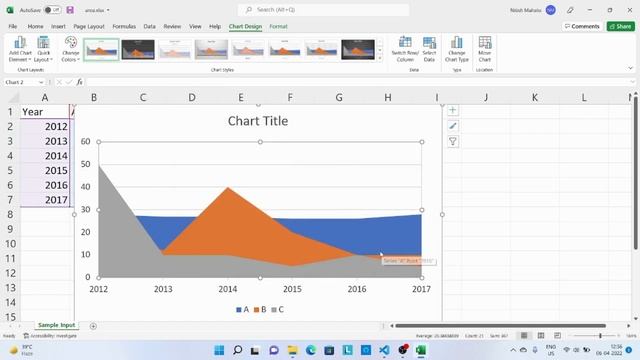This screenshot has width=640, height=360.
Task: Open File Explorer from taskbar
Action: [x=292, y=350]
